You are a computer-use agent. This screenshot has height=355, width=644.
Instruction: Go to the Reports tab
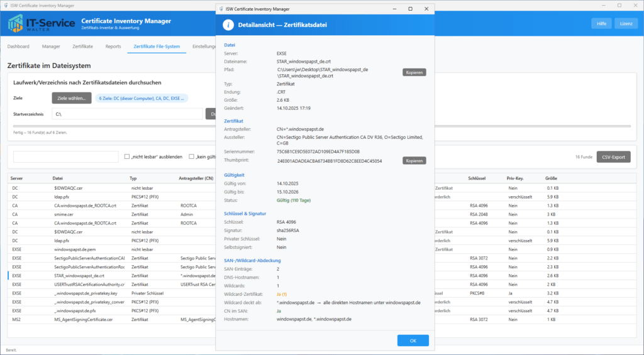[x=113, y=46]
